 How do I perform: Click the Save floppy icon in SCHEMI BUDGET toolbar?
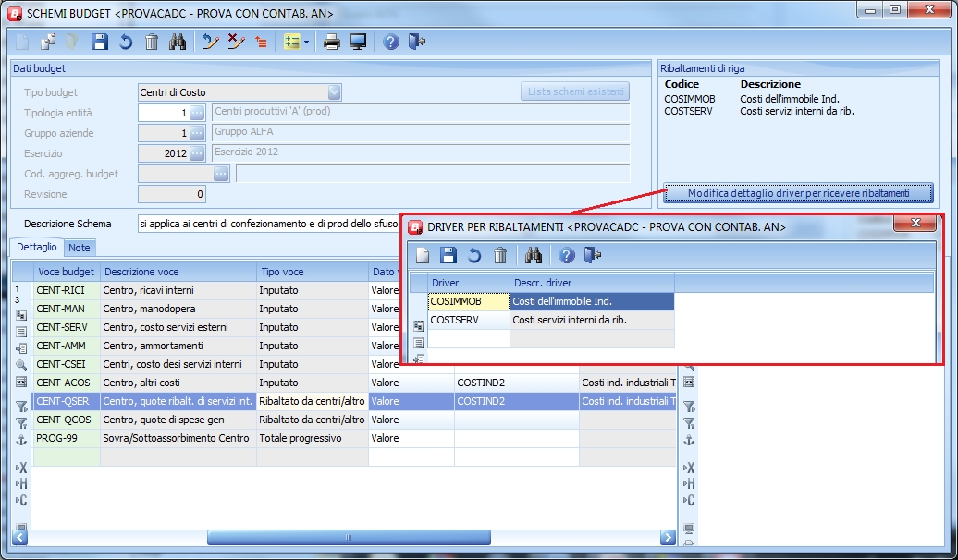[100, 42]
